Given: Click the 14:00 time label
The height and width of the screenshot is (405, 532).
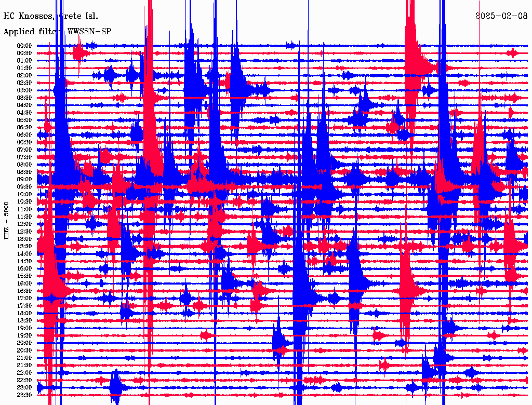Looking at the screenshot, I should (x=24, y=254).
